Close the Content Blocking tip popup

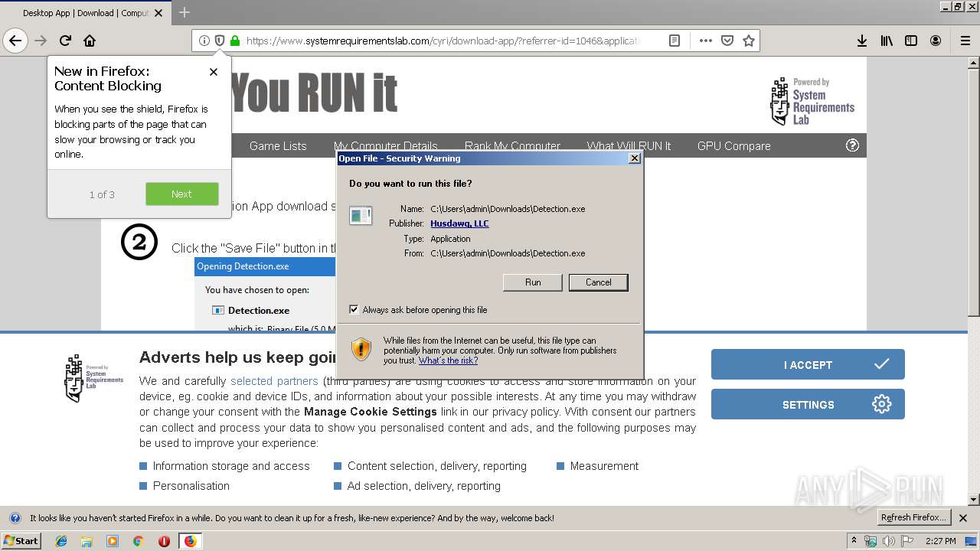click(x=214, y=72)
